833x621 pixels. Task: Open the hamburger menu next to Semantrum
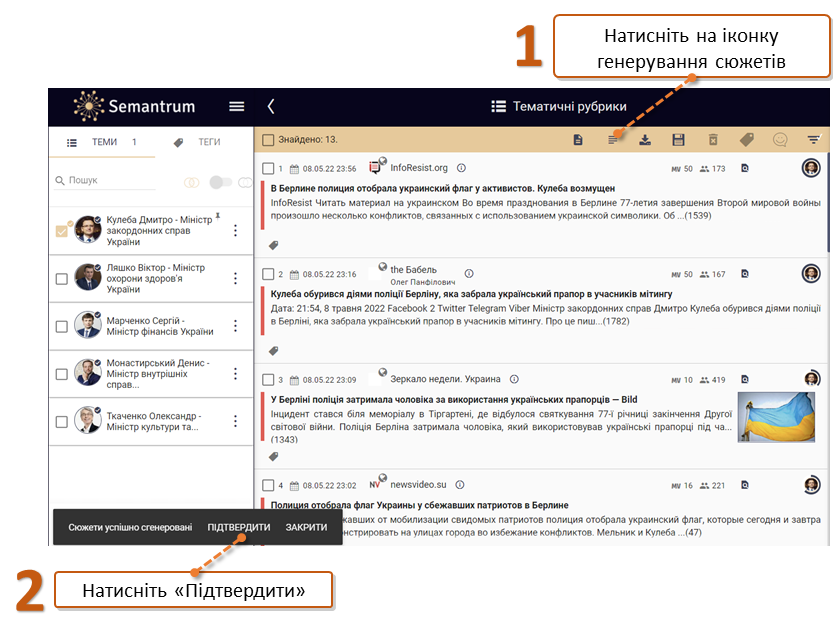pyautogui.click(x=236, y=106)
